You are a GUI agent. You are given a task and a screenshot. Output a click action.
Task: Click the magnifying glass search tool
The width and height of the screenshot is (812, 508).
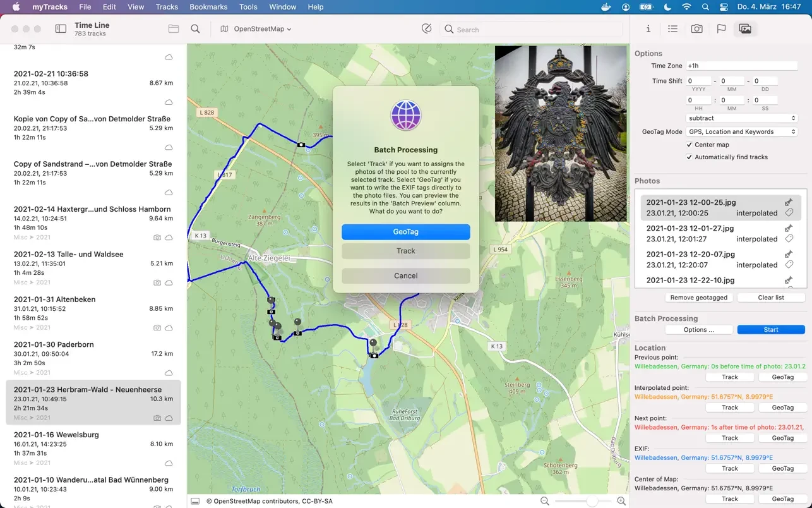tap(196, 29)
